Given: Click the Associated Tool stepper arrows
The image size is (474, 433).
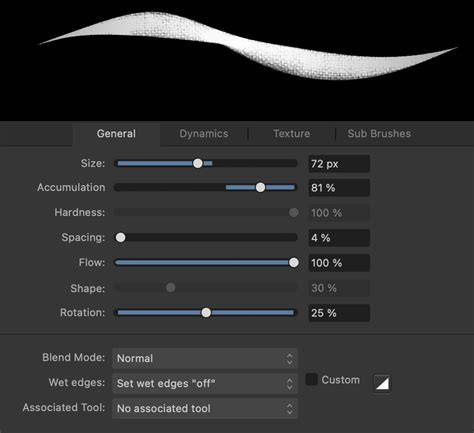Looking at the screenshot, I should point(290,409).
